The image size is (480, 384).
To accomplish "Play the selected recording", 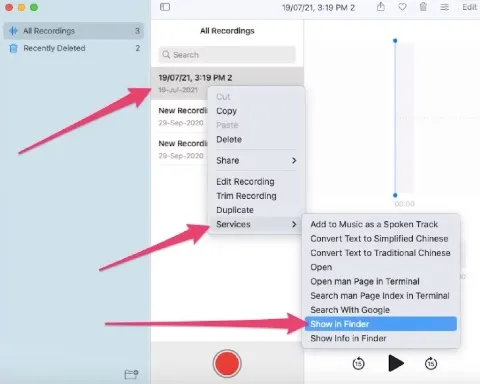I will tap(396, 363).
